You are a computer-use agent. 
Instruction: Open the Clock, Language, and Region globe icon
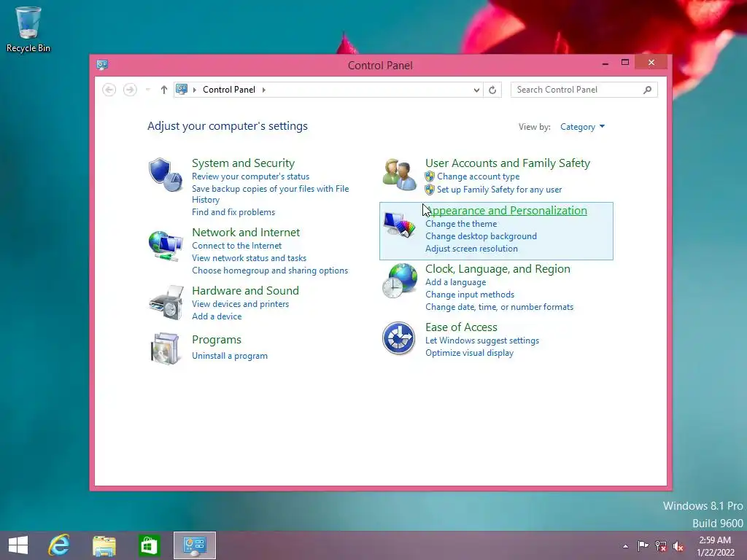pos(399,281)
